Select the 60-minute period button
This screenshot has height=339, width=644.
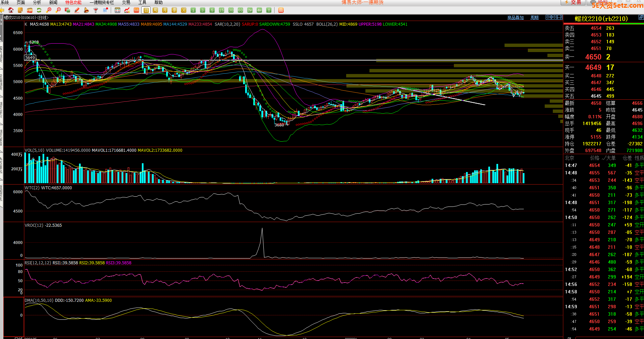pos(240,10)
